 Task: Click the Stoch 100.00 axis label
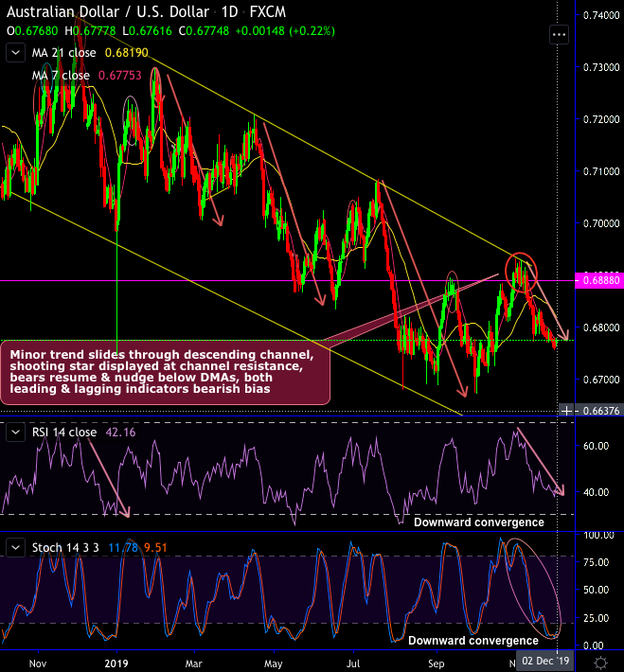click(598, 536)
